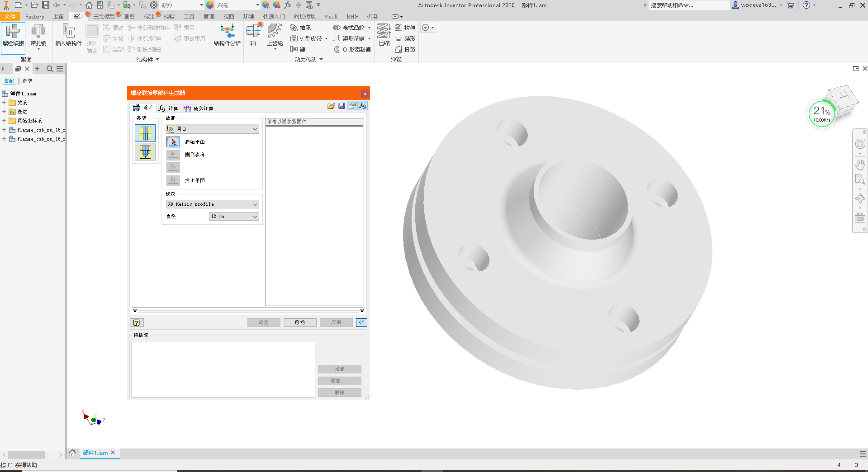Viewport: 868px width, 472px height.
Task: Open the 轴 shaft generator
Action: click(x=253, y=35)
